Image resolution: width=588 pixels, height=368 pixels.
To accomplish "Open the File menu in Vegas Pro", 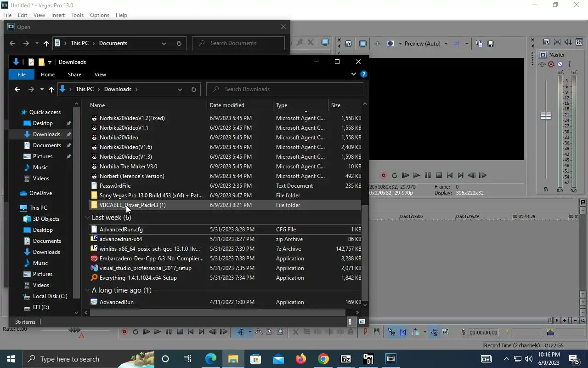I will click(x=7, y=15).
